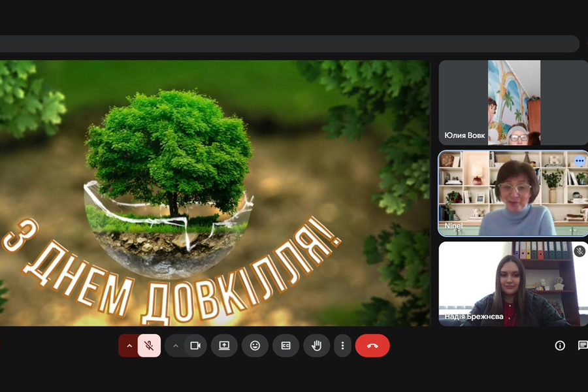588x392 pixels.
Task: Select Юлия Вовк participant tile
Action: (514, 103)
